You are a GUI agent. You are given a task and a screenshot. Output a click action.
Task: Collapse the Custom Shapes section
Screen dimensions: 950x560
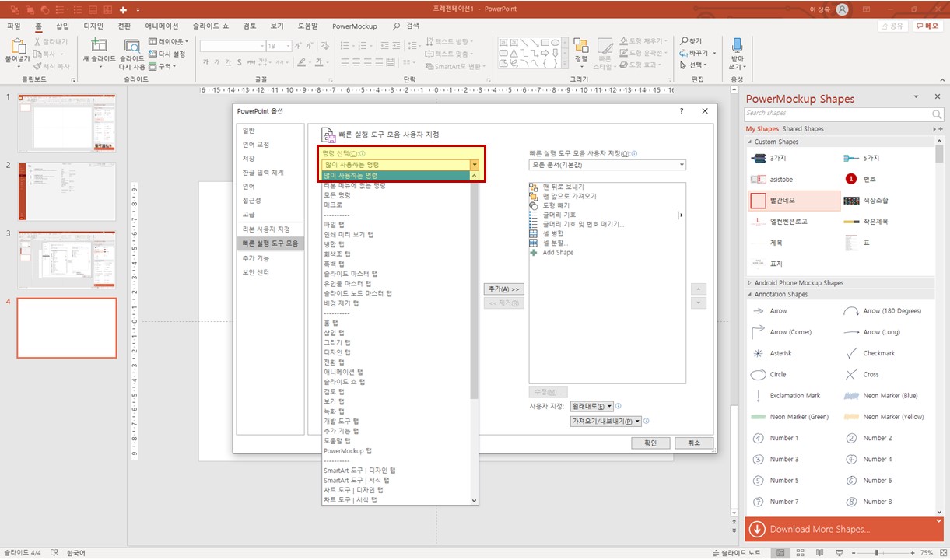tap(750, 142)
